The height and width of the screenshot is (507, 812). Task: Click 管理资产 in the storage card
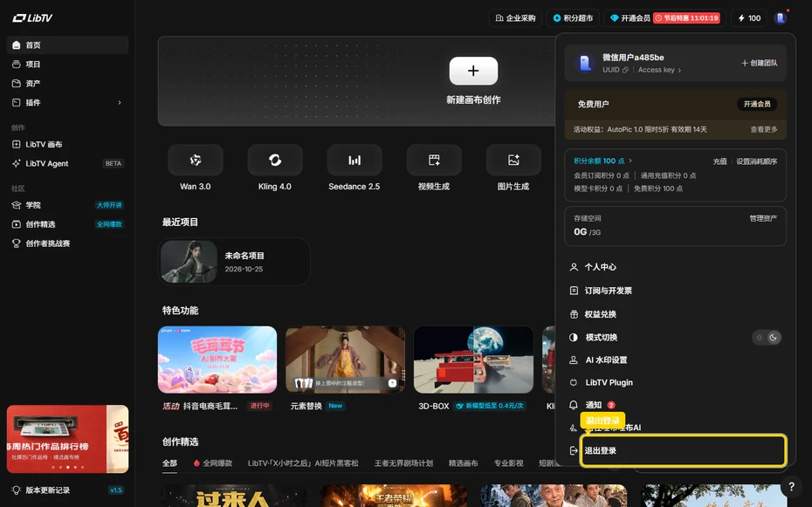(763, 218)
